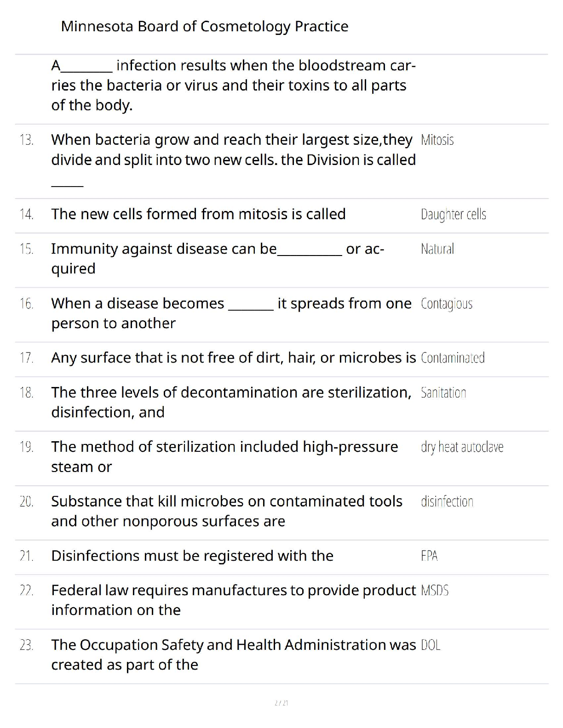The image size is (563, 728).
Task: Select the Contaminated answer
Action: 453,358
